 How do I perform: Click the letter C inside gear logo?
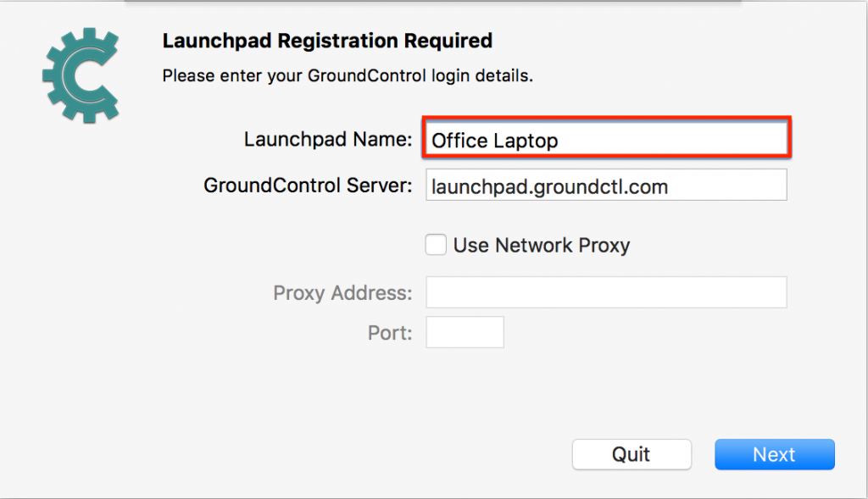point(84,75)
